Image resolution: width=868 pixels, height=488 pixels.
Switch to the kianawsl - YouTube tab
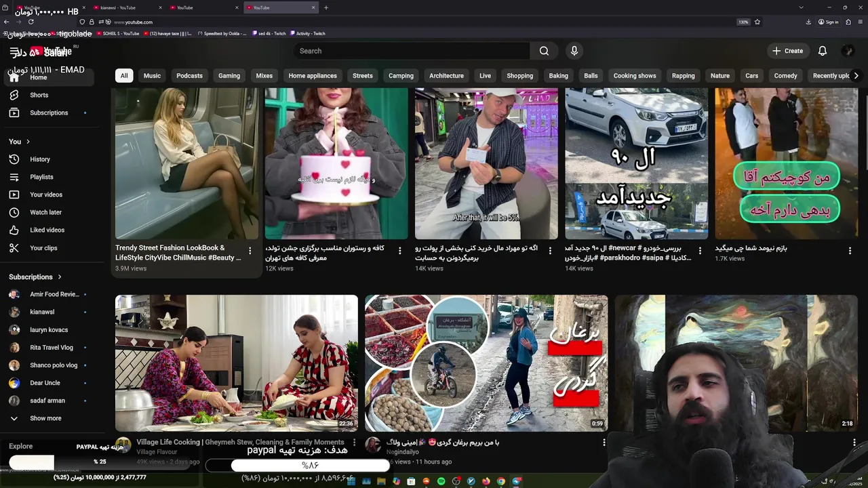[126, 7]
